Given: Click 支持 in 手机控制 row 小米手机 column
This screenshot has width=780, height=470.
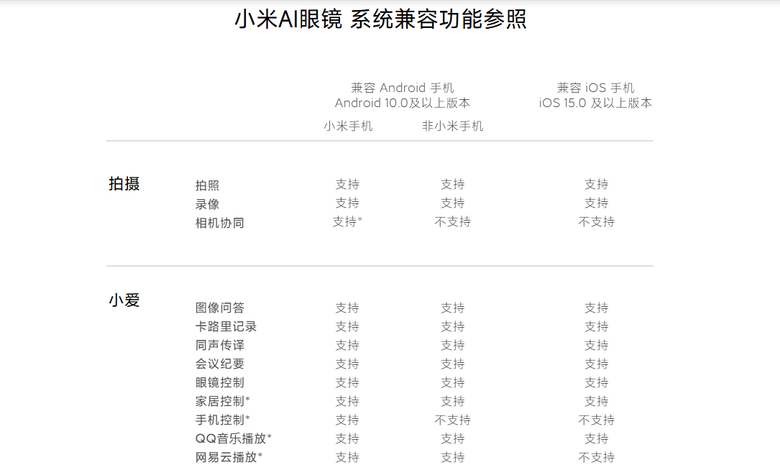Looking at the screenshot, I should tap(347, 420).
